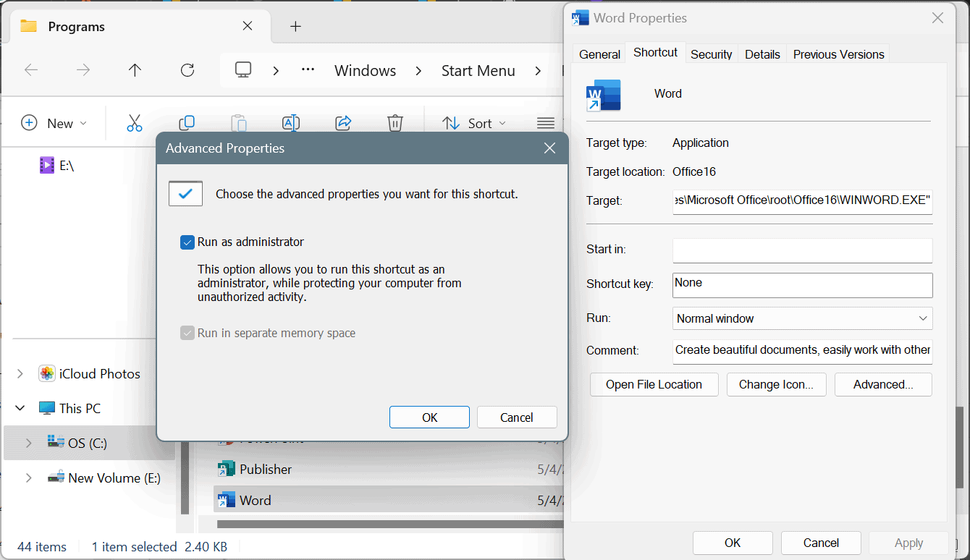Open a new File Explorer tab
970x560 pixels.
coord(295,27)
